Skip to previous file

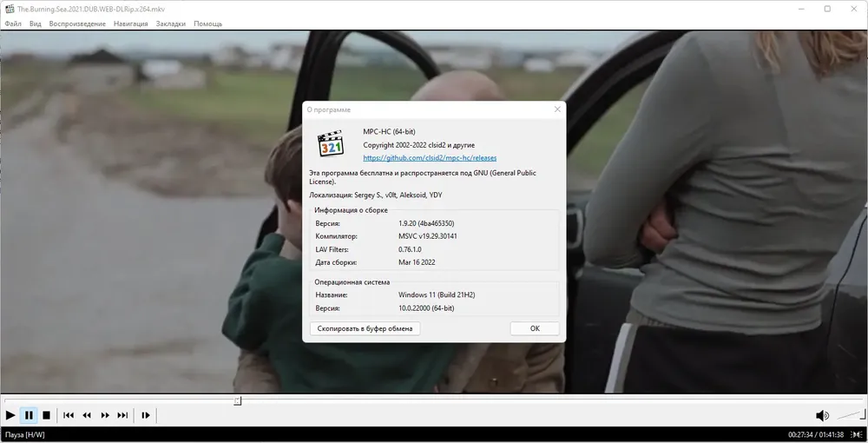coord(69,415)
